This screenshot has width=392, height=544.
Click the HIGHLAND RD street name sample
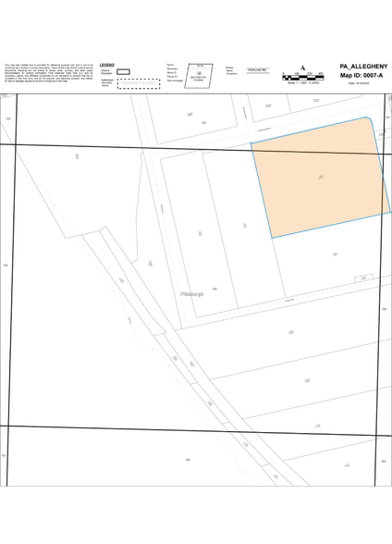pos(258,70)
